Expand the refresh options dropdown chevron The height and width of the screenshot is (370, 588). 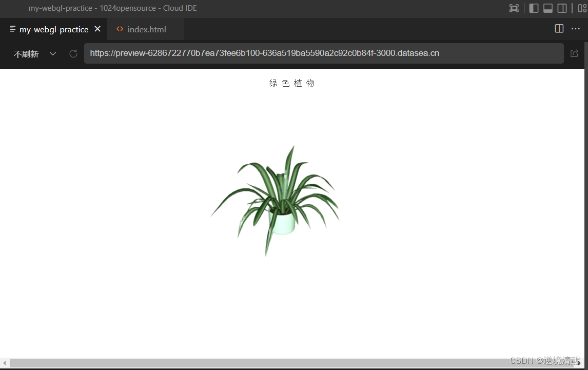click(53, 53)
